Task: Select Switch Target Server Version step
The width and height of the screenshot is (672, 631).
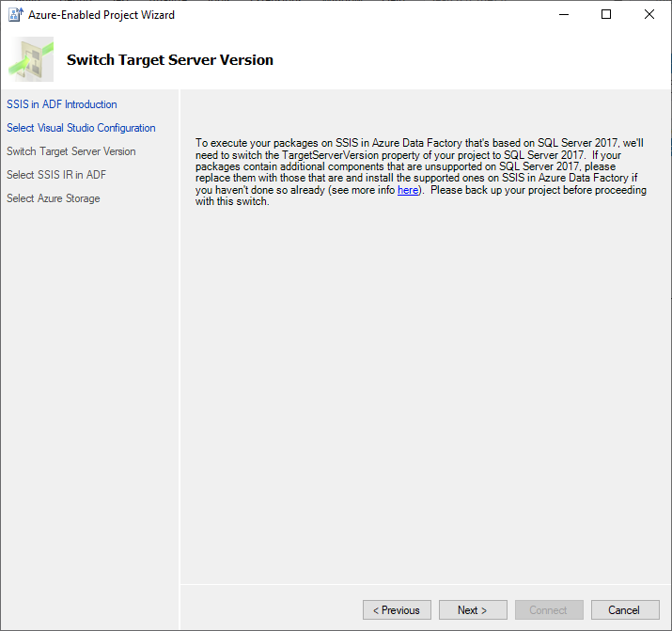Action: (x=71, y=151)
